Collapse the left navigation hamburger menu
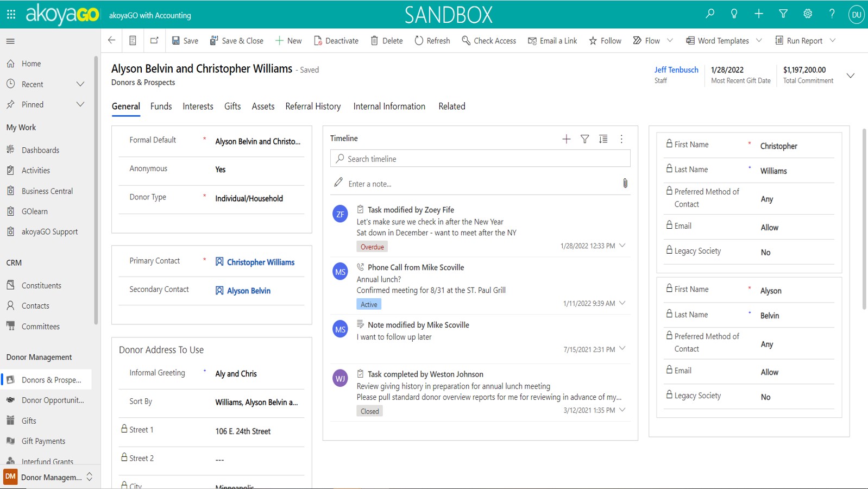 click(10, 41)
